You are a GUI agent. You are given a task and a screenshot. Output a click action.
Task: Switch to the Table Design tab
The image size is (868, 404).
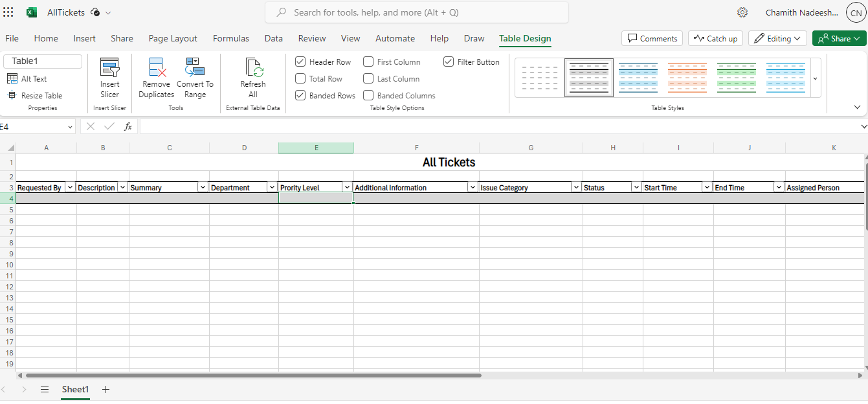pos(525,38)
